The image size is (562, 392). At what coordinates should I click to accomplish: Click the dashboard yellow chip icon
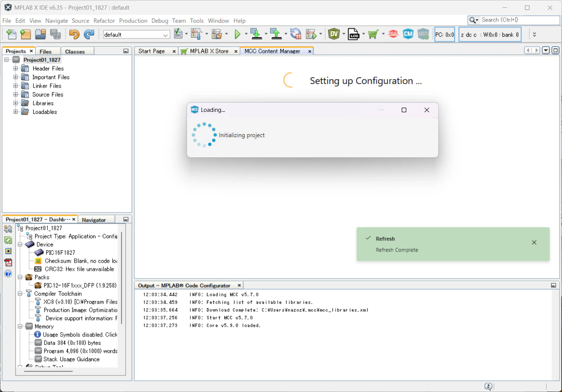click(8, 251)
